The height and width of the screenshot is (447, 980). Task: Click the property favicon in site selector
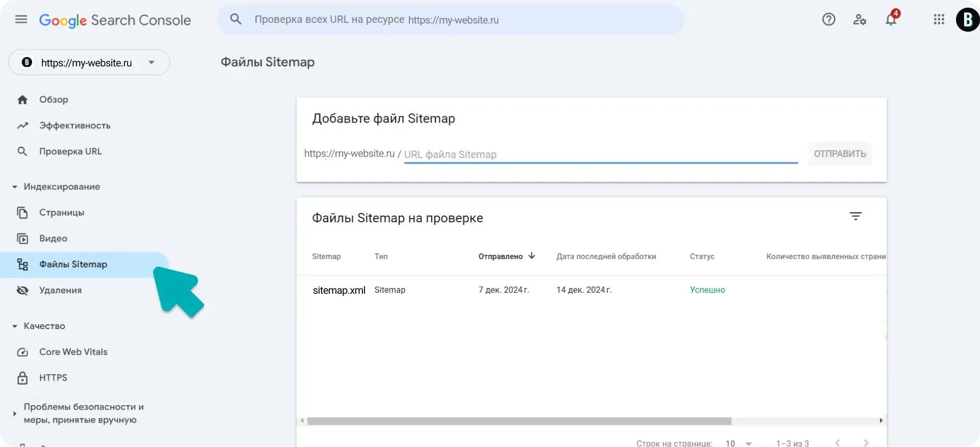(27, 62)
